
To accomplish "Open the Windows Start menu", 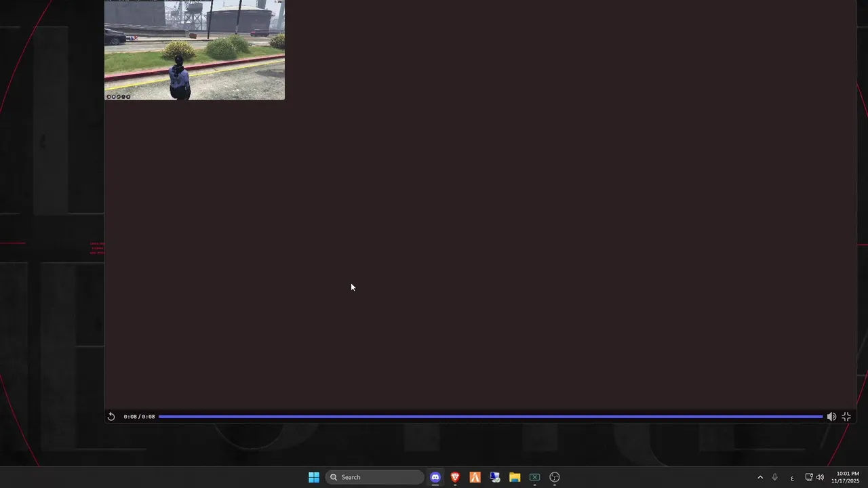I will pos(314,477).
